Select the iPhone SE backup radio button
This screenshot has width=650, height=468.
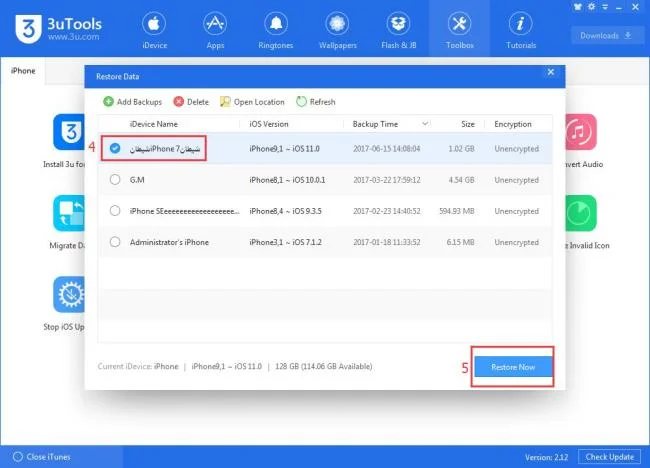(115, 211)
